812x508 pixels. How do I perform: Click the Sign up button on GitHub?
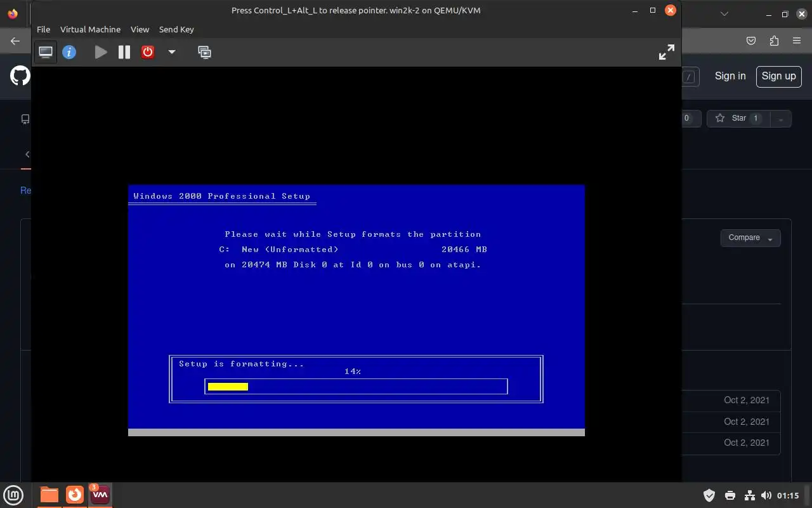[778, 76]
